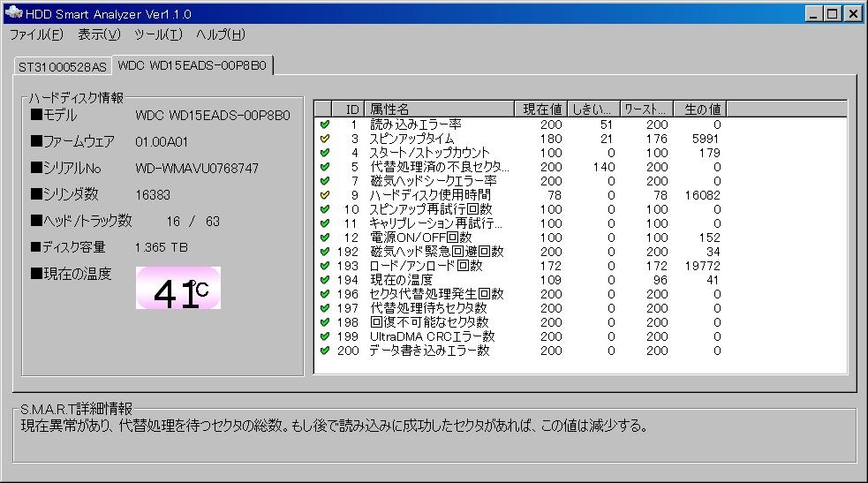Screen dimensions: 868x483
Task: Click raw value 16082 in the table
Action: point(703,195)
